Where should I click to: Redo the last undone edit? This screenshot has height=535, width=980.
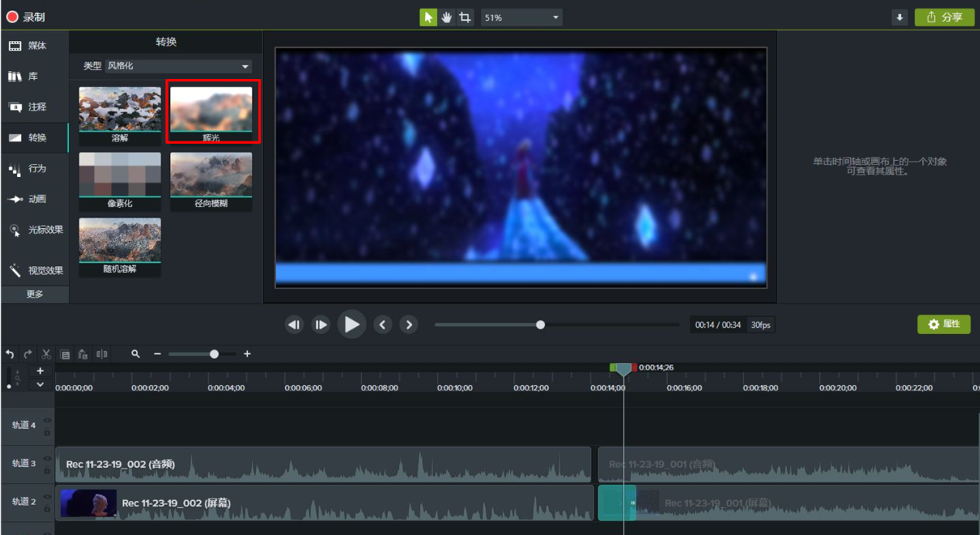click(28, 354)
